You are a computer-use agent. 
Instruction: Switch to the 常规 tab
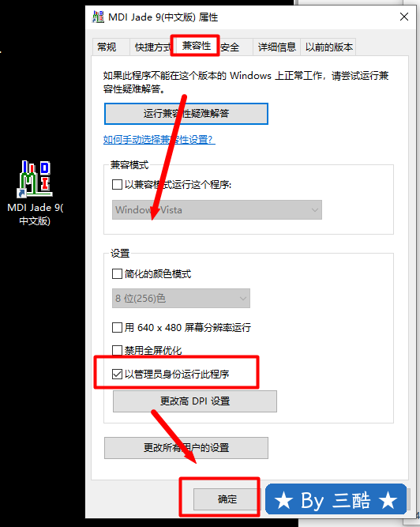click(x=107, y=47)
